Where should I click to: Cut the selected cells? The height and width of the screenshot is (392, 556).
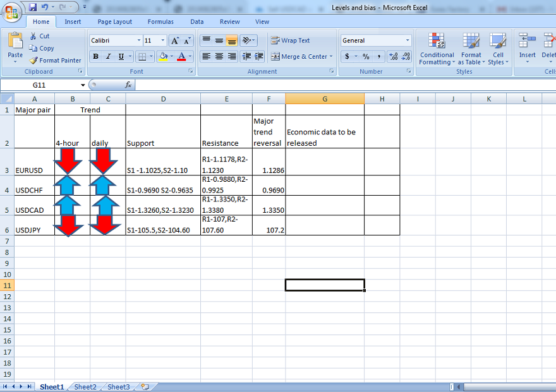tap(40, 36)
